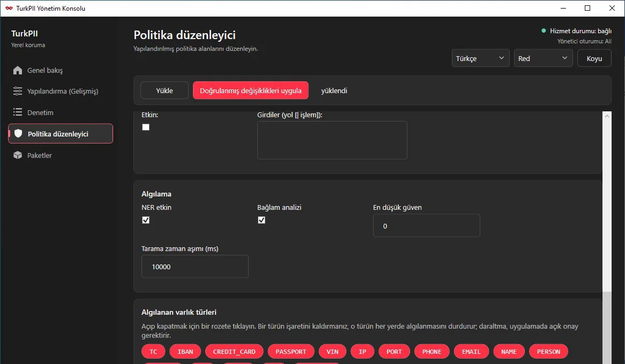This screenshot has height=364, width=625.
Task: Click the 'Algılanan varlık türleri' heading
Action: click(x=179, y=312)
